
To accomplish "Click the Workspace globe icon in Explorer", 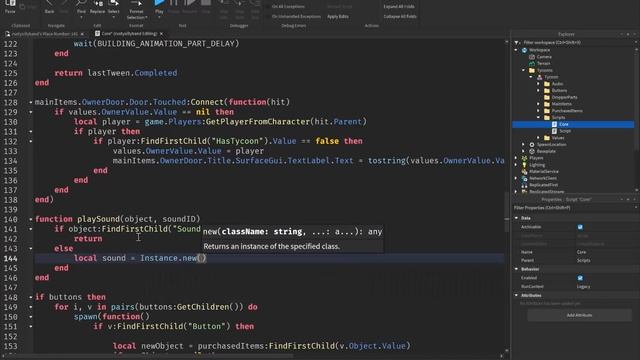I will click(524, 50).
